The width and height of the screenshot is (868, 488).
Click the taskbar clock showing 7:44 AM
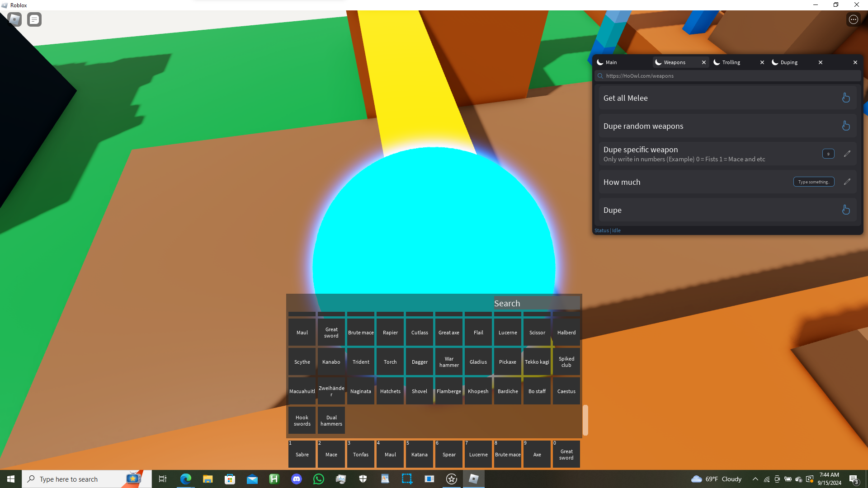pos(829,479)
